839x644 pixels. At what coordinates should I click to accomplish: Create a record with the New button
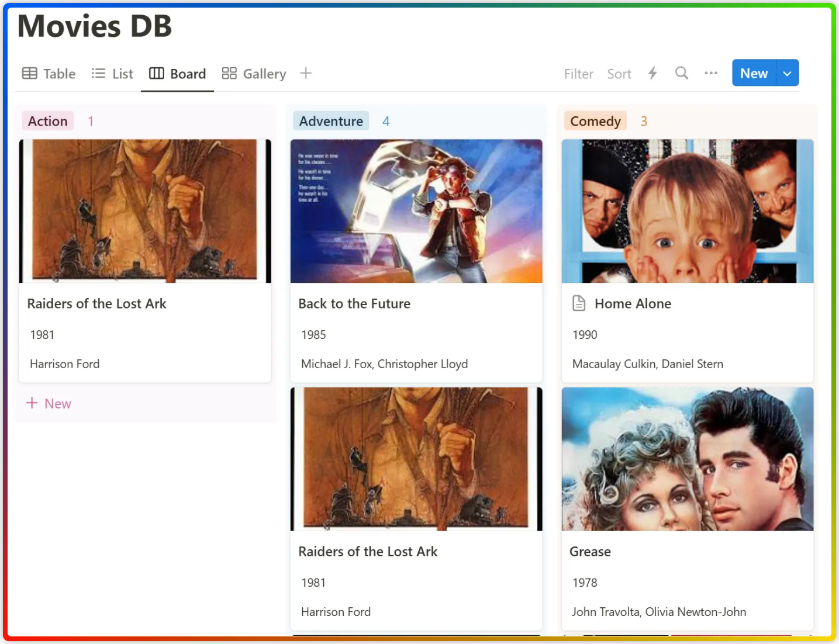754,72
